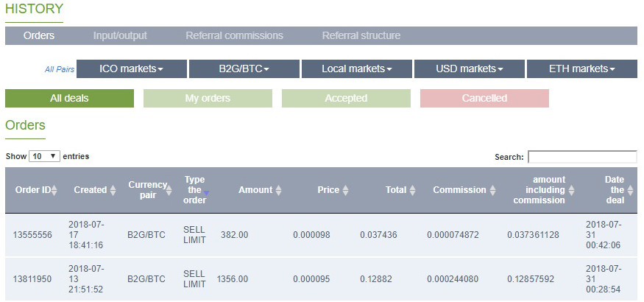
Task: Select the All Pairs link
Action: [x=60, y=69]
